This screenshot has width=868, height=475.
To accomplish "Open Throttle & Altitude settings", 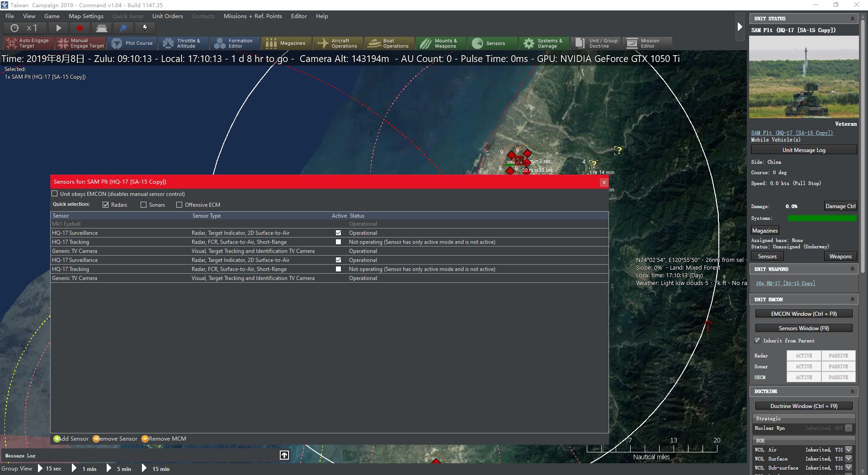I will coord(183,43).
